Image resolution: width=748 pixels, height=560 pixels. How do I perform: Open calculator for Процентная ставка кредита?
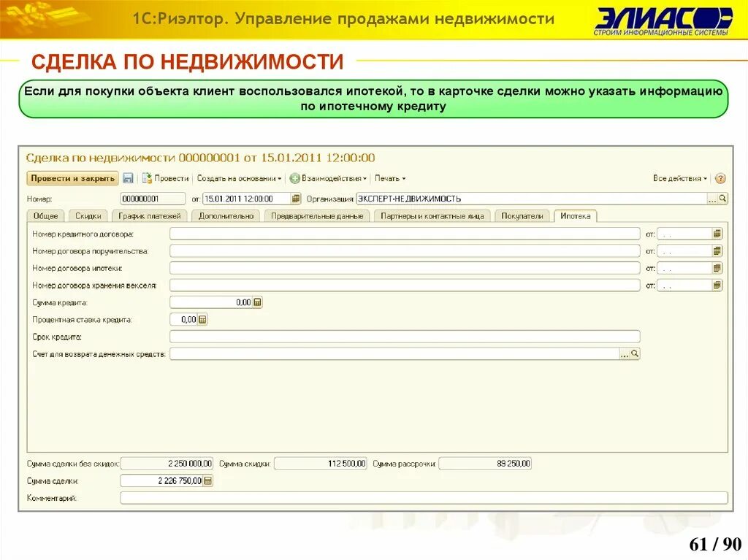click(x=202, y=320)
